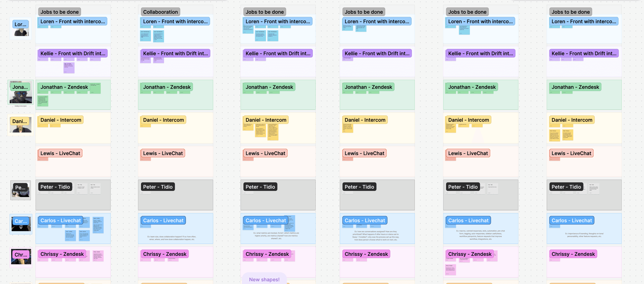Image resolution: width=644 pixels, height=284 pixels.
Task: Click Chrissy - Zendesk label under Collabooration
Action: pos(165,254)
